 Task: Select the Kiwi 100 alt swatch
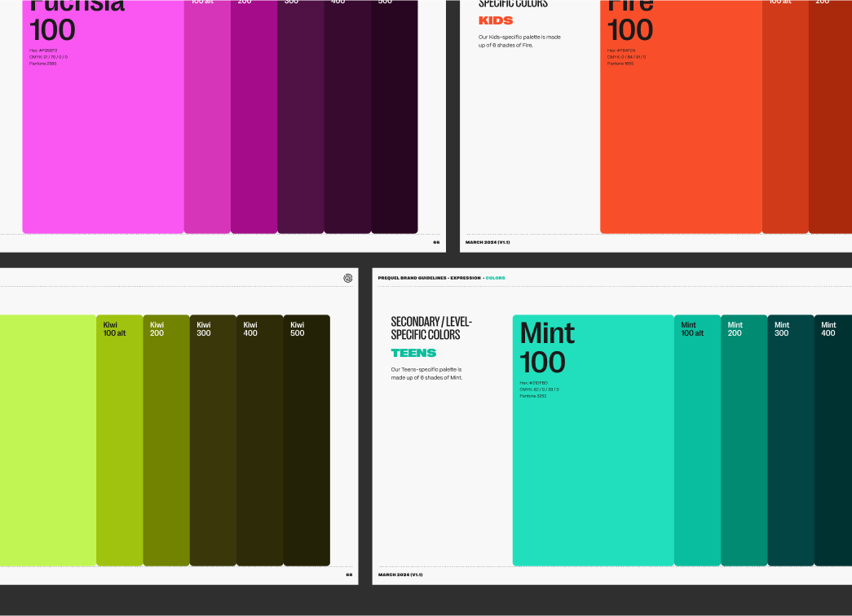tap(120, 441)
